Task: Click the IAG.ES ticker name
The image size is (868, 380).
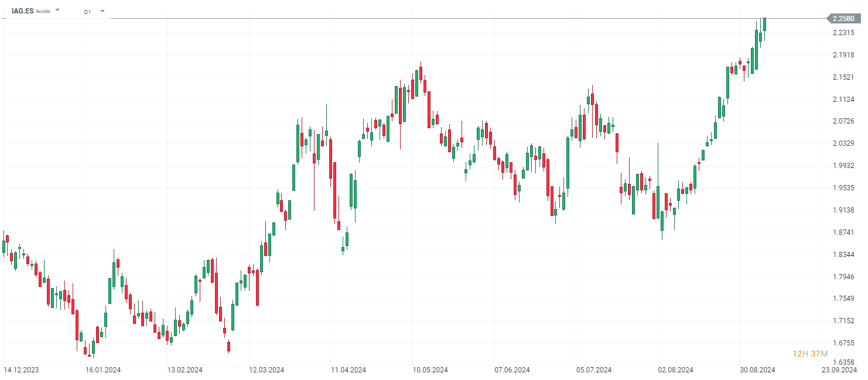Action: click(x=22, y=11)
